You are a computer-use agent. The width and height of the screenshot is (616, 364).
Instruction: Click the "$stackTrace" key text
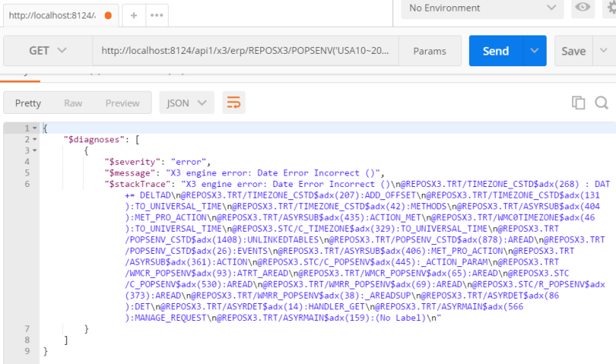(x=138, y=184)
